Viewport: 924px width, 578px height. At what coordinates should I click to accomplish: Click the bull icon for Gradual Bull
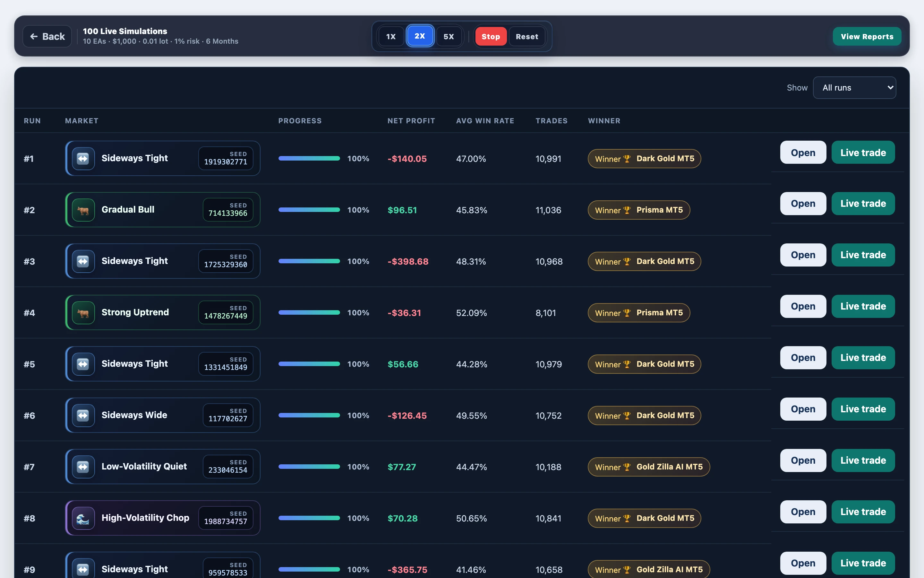83,210
